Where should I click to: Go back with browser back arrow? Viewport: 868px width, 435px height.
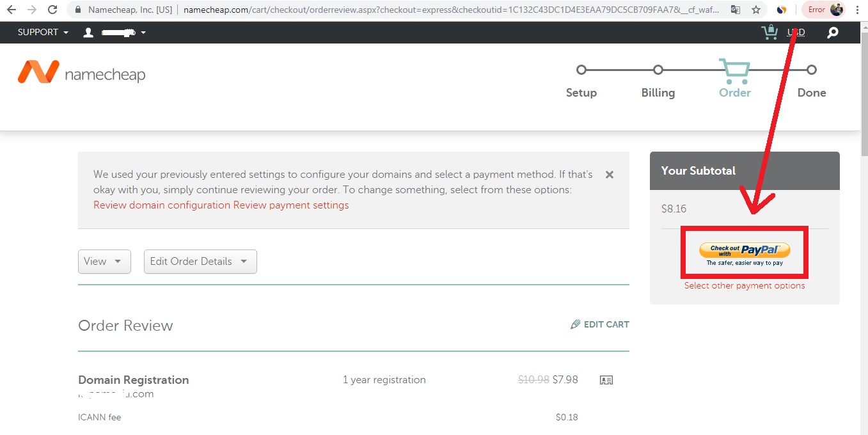click(12, 10)
